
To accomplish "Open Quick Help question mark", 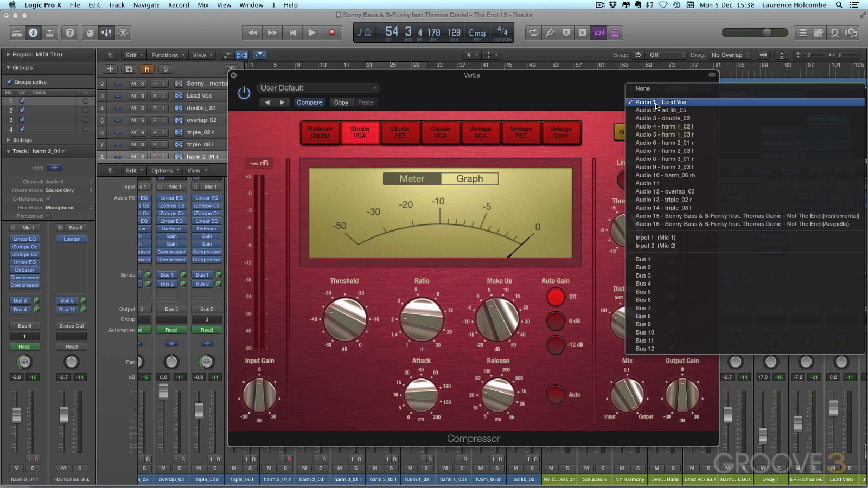I will (70, 33).
